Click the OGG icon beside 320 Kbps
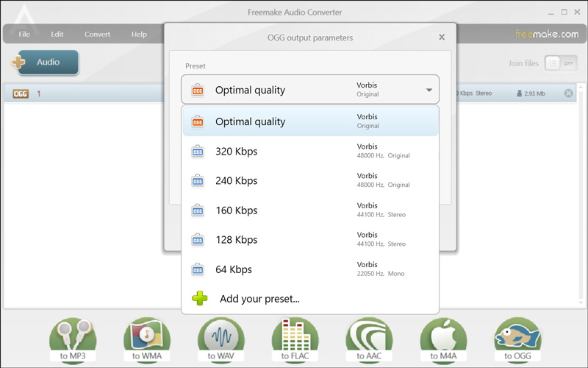Viewport: 588px width, 368px height. coord(198,152)
